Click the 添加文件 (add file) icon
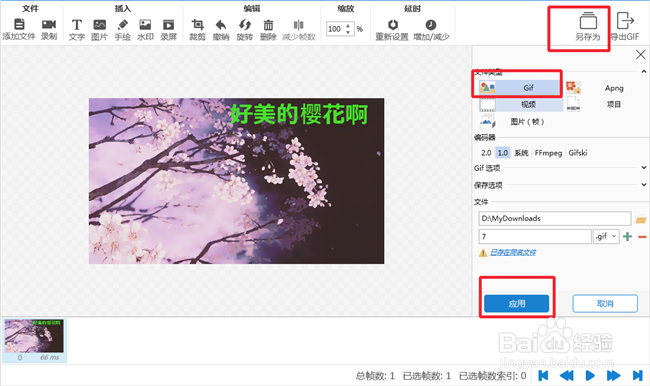The image size is (650, 386). pyautogui.click(x=19, y=24)
